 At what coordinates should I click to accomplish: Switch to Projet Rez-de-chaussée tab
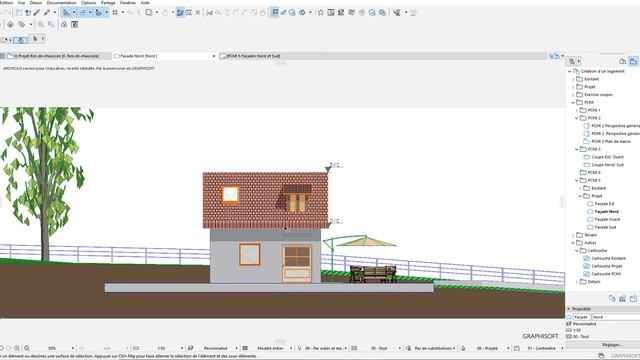coord(56,56)
